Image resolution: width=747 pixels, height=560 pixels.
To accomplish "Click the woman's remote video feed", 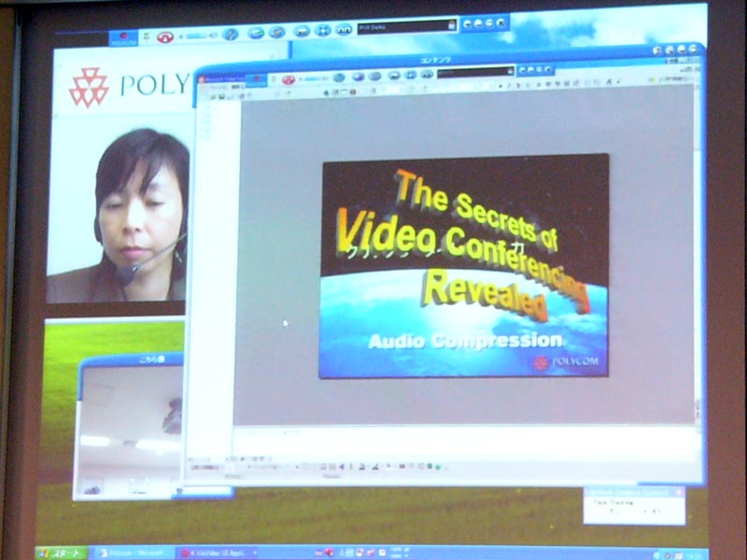I will coord(117,209).
